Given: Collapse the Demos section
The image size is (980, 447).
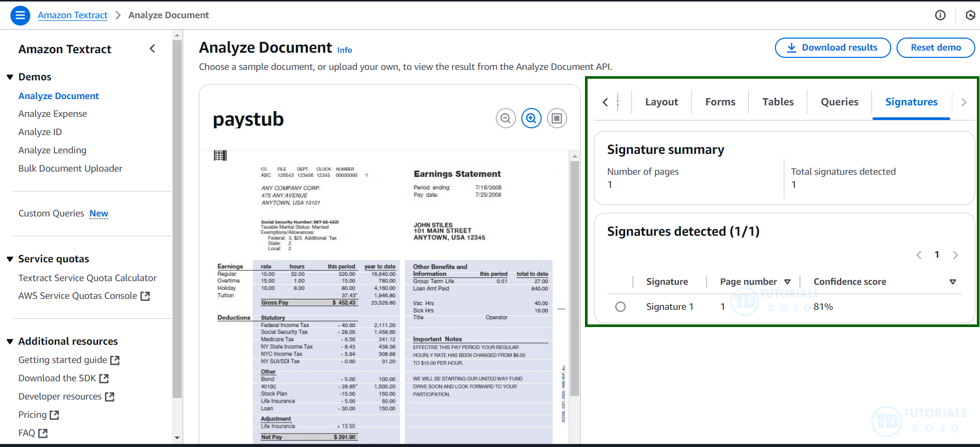Looking at the screenshot, I should pos(10,77).
